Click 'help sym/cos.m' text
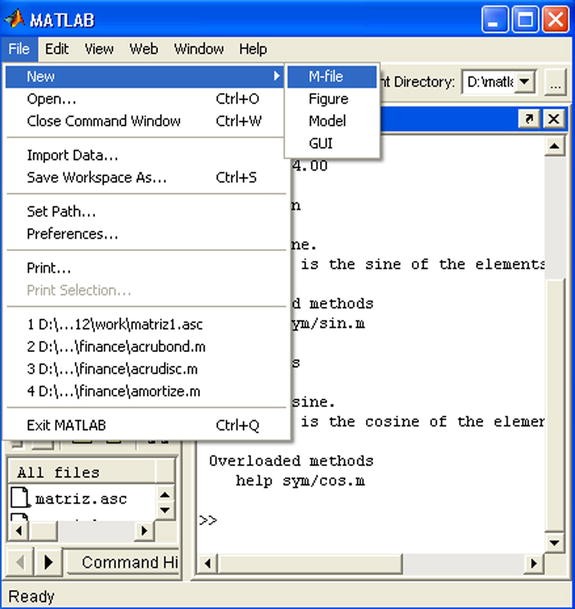This screenshot has height=609, width=575. [300, 481]
